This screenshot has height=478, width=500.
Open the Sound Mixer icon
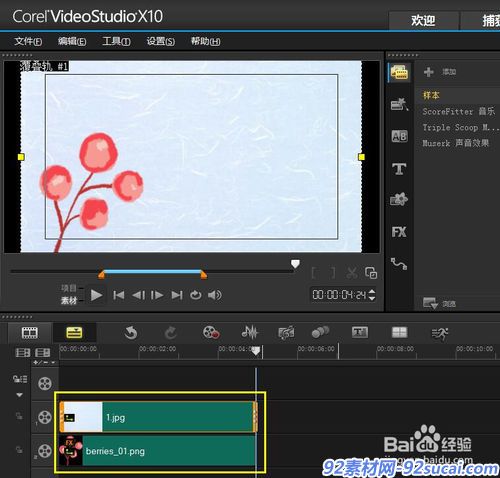(x=250, y=332)
